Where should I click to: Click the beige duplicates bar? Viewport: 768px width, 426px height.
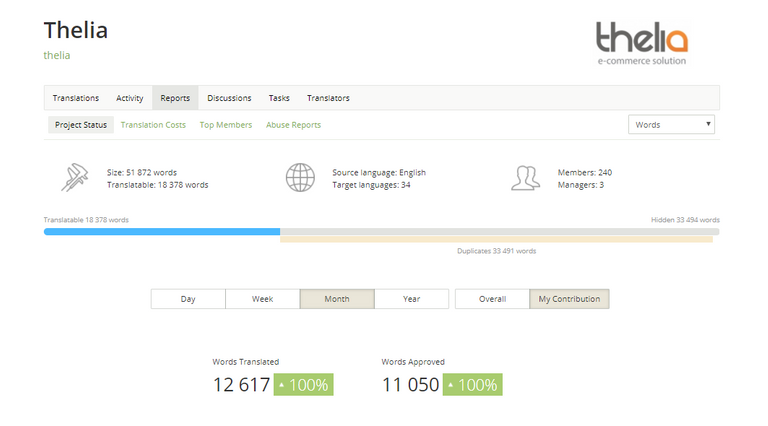(x=496, y=239)
